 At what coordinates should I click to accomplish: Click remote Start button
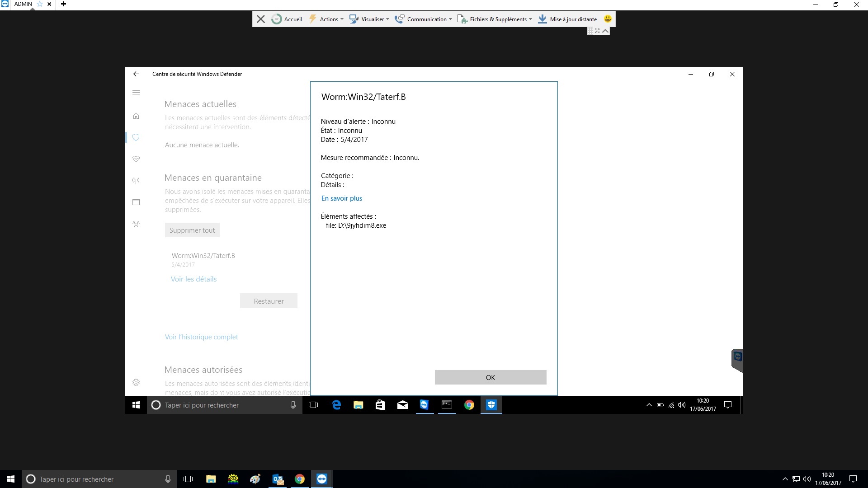click(x=136, y=405)
